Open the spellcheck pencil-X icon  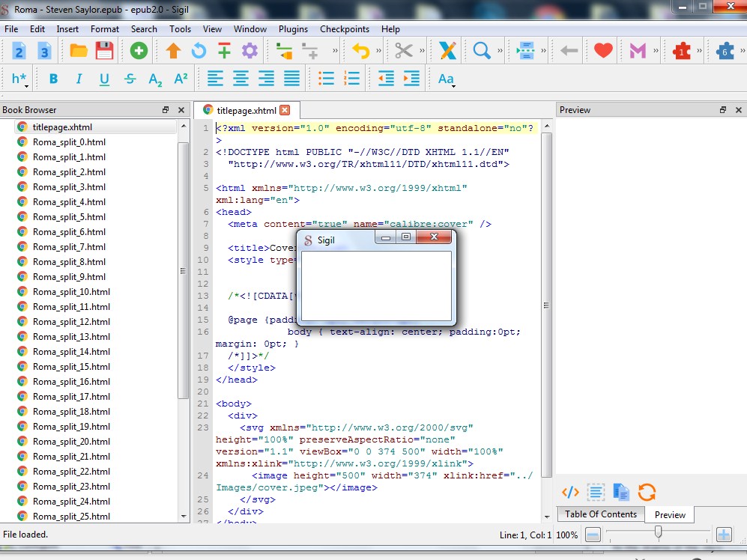[448, 51]
